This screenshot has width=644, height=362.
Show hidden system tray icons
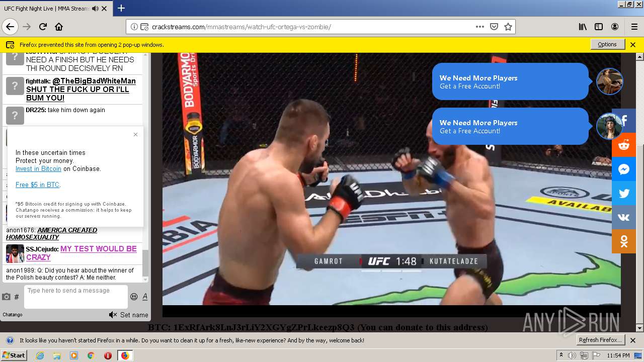click(x=561, y=355)
